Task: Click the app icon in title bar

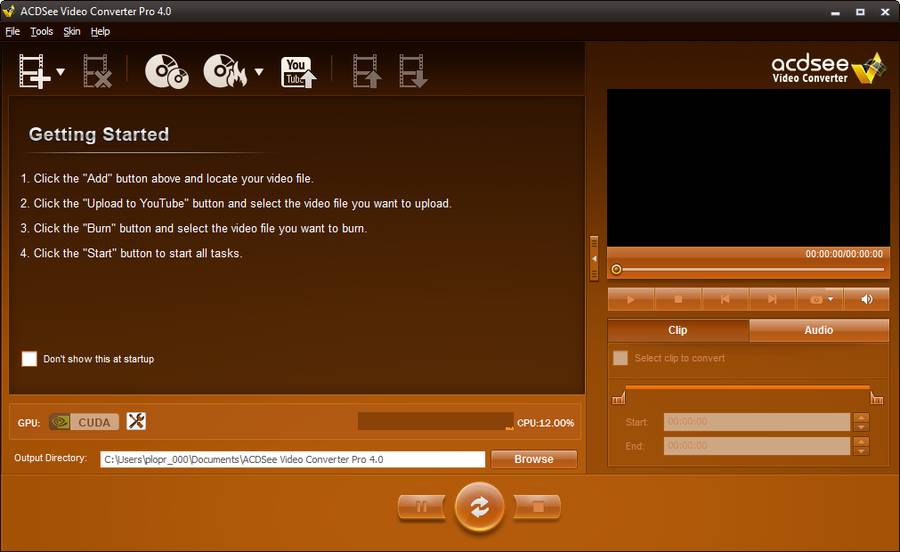Action: (x=9, y=11)
